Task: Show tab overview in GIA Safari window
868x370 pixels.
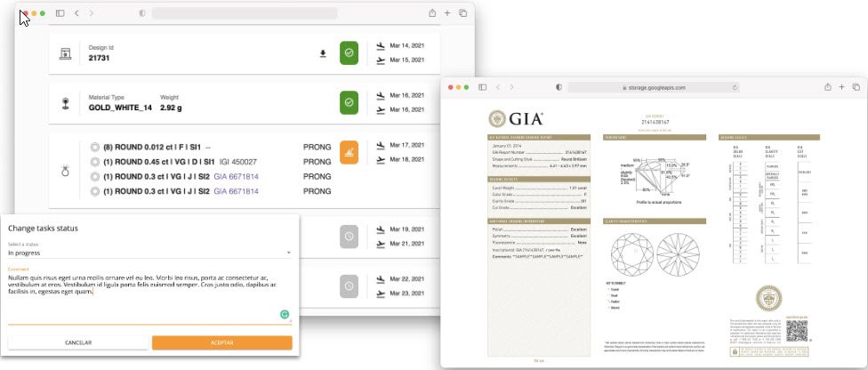Action: click(x=856, y=87)
